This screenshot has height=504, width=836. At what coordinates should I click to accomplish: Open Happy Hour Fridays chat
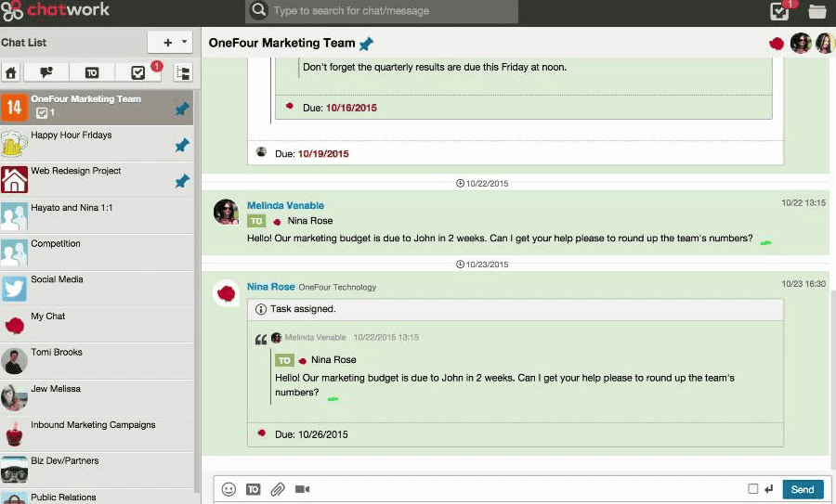click(x=97, y=144)
